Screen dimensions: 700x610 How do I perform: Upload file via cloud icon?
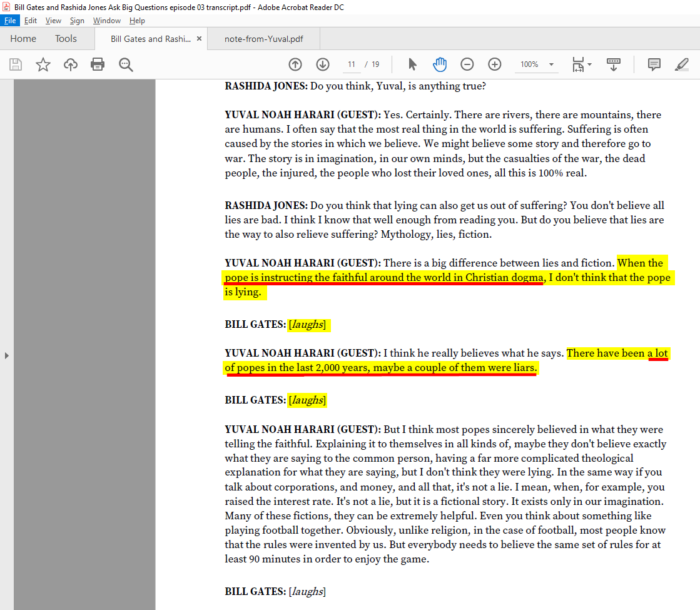click(x=71, y=64)
